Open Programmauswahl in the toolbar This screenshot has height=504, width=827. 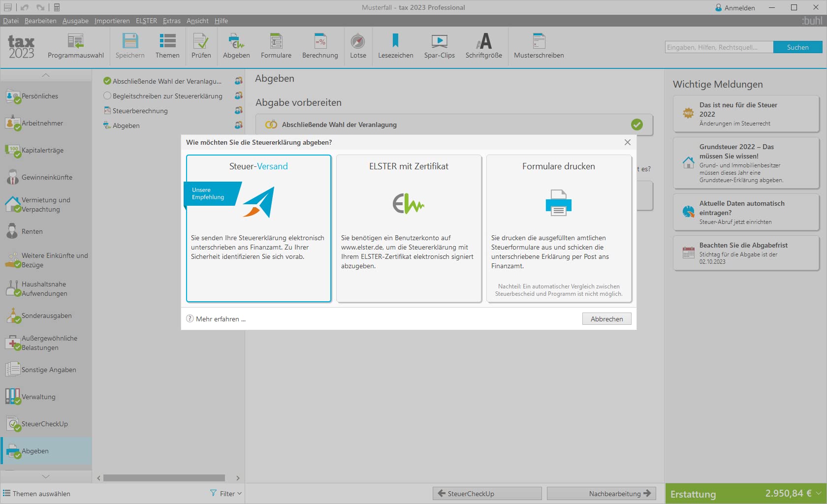76,46
